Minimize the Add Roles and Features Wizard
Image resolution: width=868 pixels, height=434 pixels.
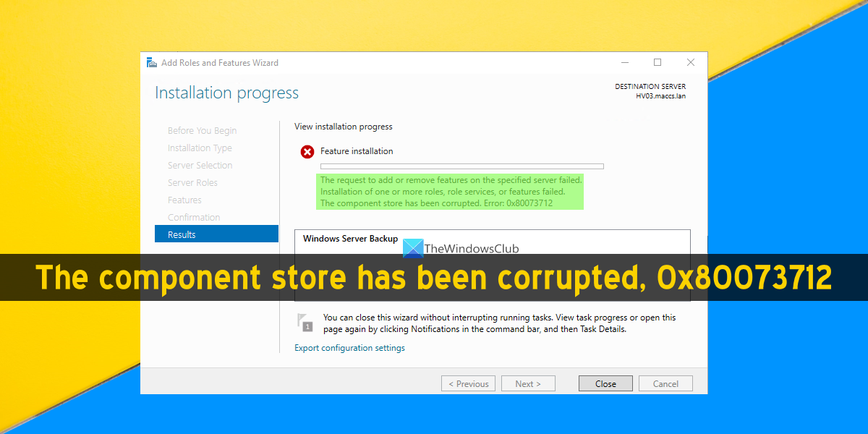point(625,63)
